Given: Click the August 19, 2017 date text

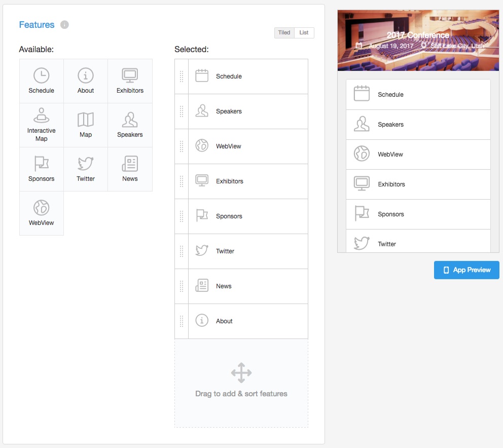Looking at the screenshot, I should click(391, 46).
